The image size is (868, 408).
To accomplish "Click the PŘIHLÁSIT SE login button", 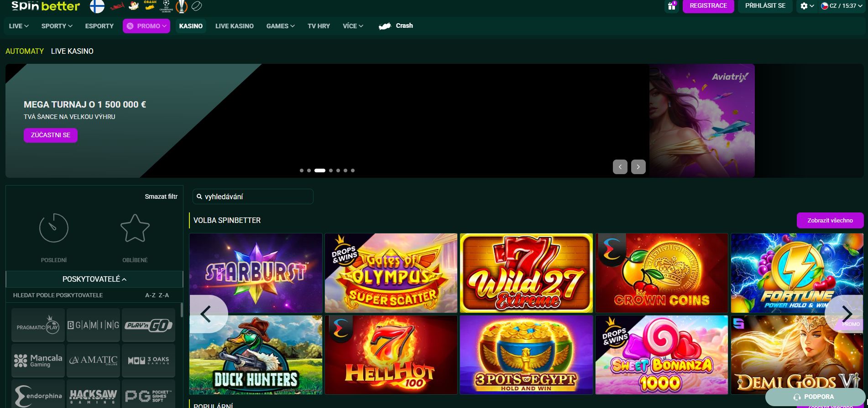I will pos(765,6).
